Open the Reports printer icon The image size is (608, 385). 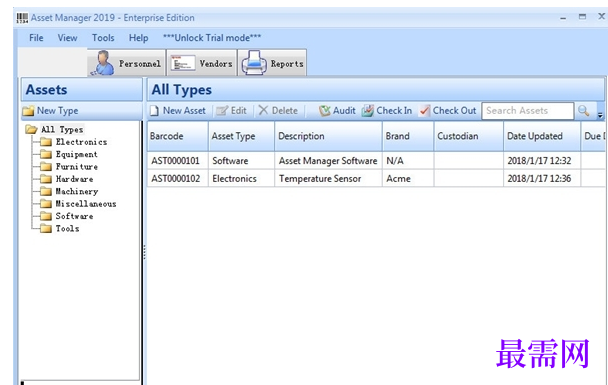(x=254, y=63)
